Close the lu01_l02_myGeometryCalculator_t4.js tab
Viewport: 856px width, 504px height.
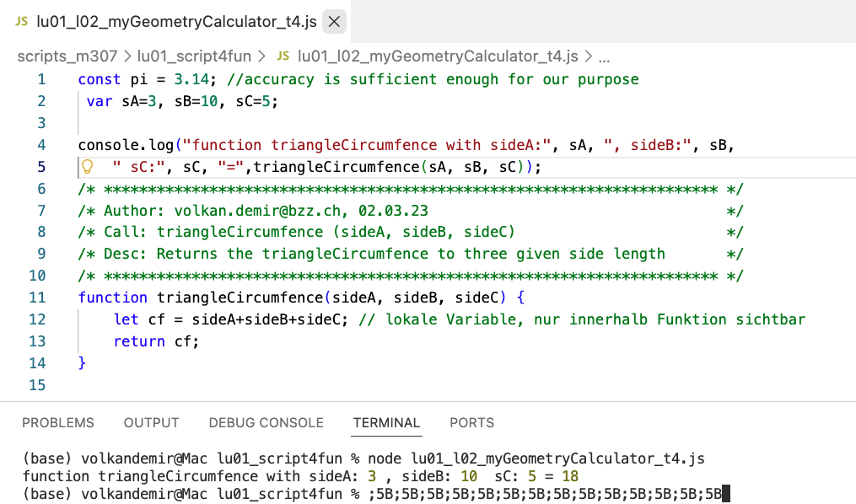334,23
